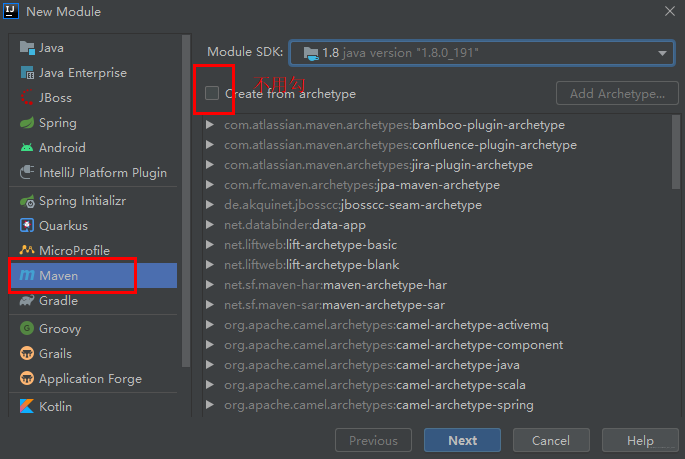This screenshot has width=685, height=459.
Task: Select Gradle module type label
Action: tap(59, 300)
